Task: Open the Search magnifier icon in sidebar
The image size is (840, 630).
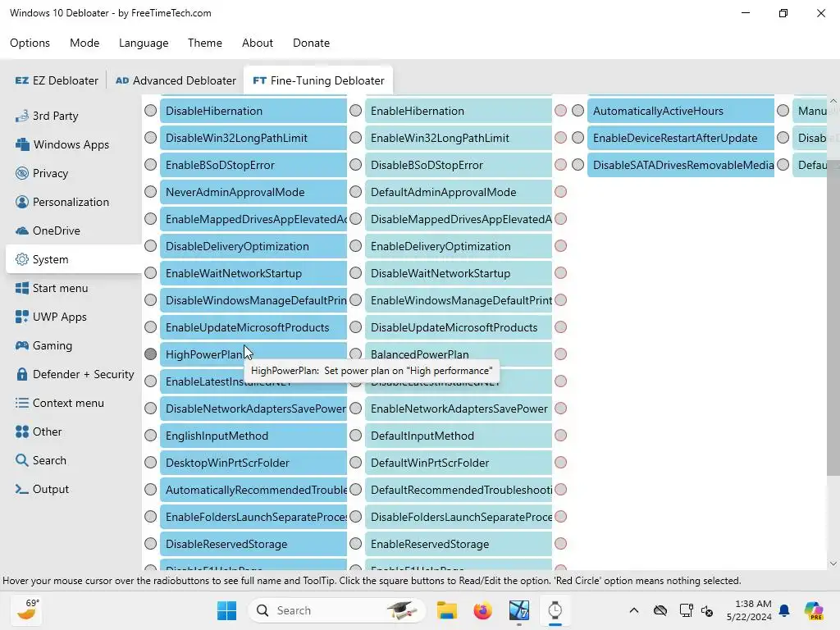Action: [22, 460]
